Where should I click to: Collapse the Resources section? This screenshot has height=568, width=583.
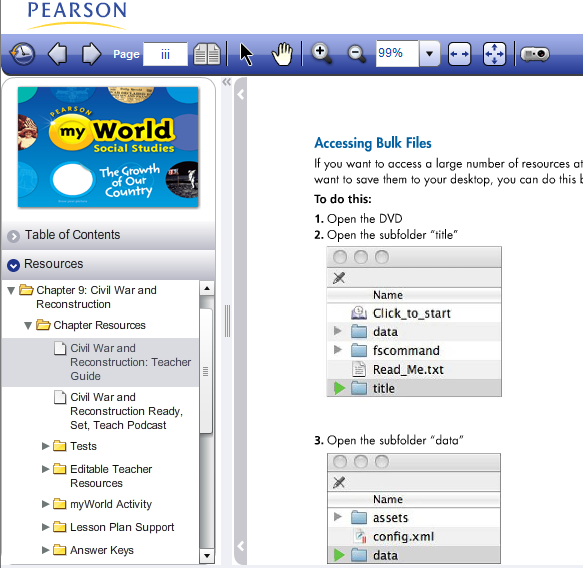click(13, 265)
